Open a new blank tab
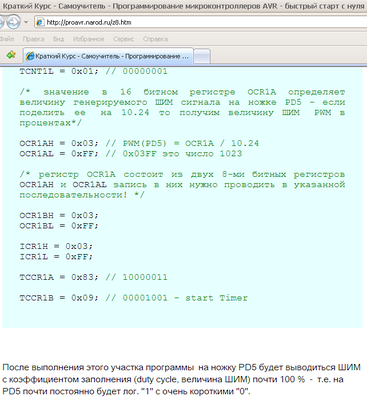This screenshot has width=367, height=400. [202, 56]
